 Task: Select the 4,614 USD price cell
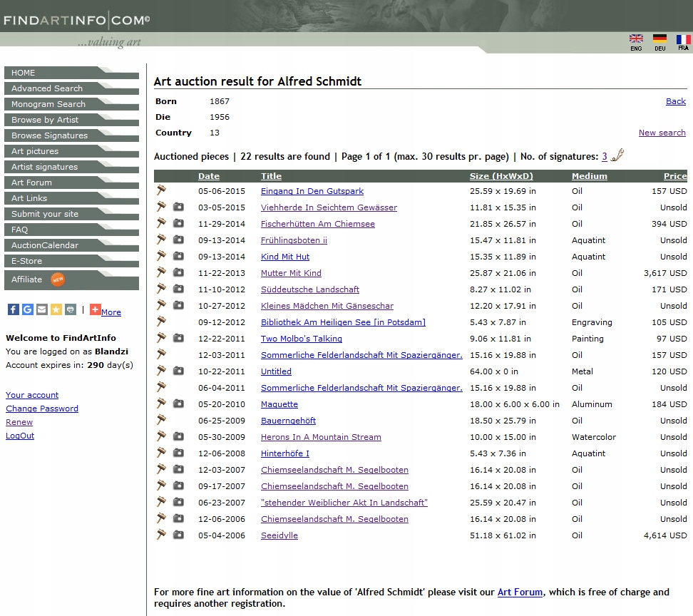pos(665,535)
